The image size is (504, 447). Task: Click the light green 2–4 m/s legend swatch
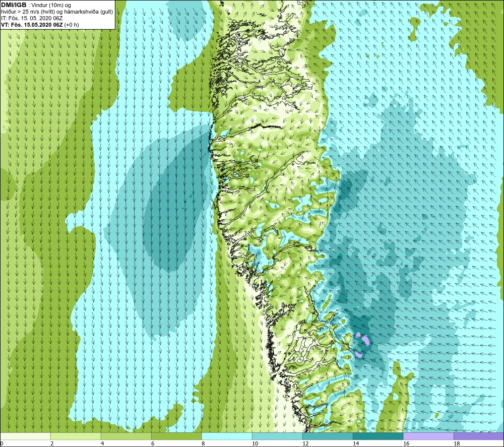[x=76, y=436]
